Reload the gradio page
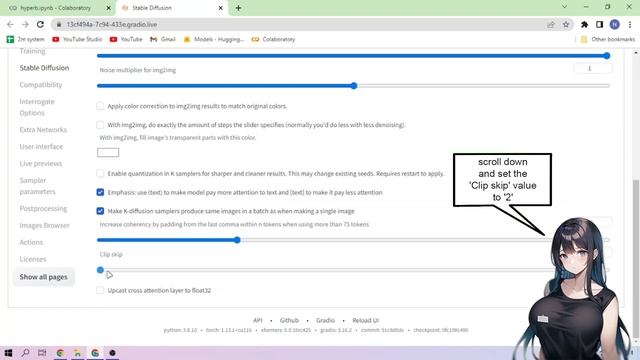640x360 pixels. coord(40,24)
